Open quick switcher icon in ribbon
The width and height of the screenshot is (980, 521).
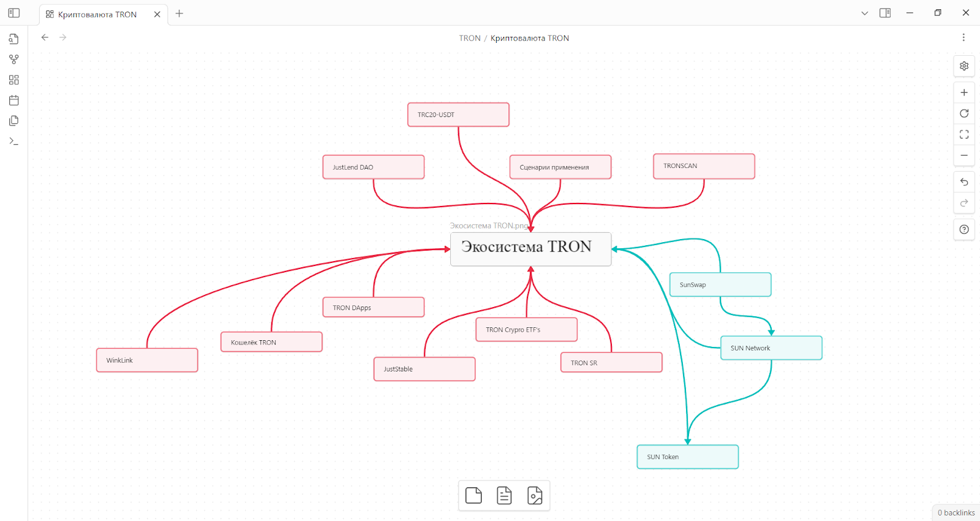coord(13,39)
